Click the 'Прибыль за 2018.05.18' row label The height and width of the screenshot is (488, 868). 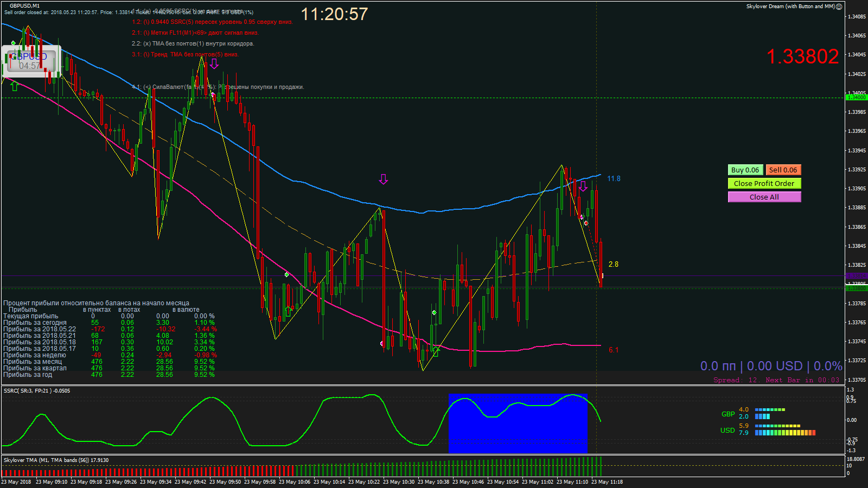pyautogui.click(x=40, y=342)
